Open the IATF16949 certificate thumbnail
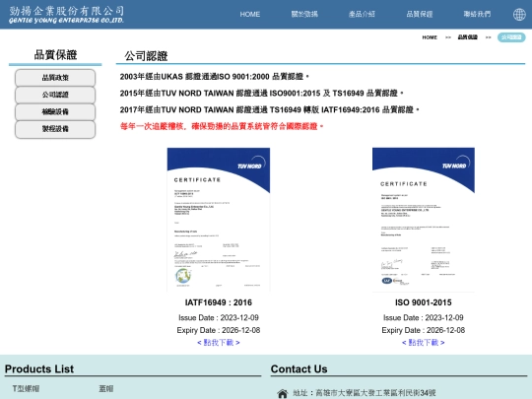Screen dimensions: 532x399 coord(219,220)
